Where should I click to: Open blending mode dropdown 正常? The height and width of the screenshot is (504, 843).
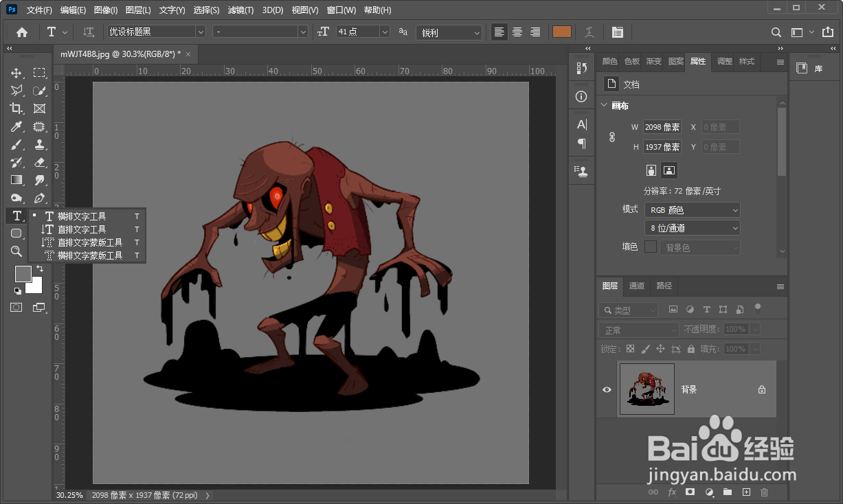pos(638,330)
